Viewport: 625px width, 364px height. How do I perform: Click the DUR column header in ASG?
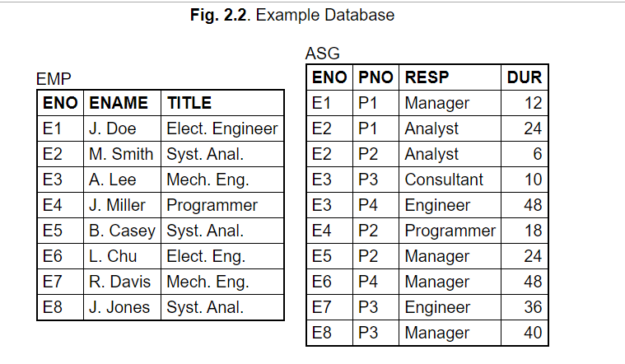(x=525, y=77)
